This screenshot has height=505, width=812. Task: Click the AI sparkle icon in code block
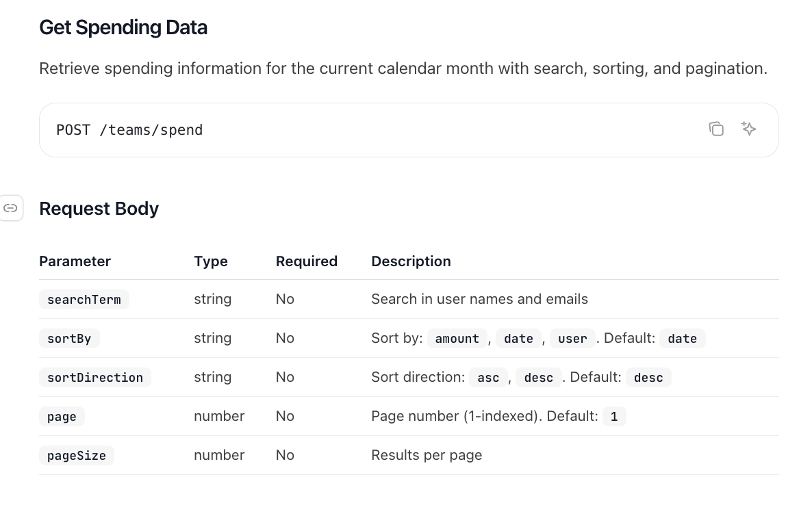point(748,129)
